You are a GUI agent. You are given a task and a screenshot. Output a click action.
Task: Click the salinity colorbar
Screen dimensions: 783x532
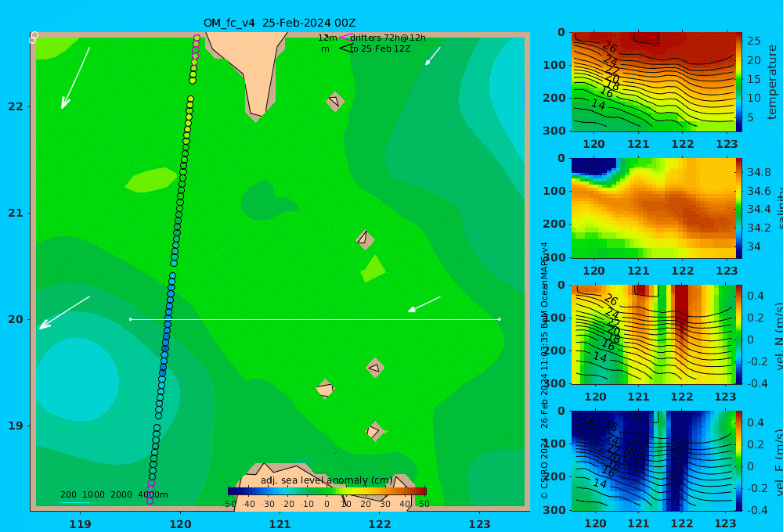739,208
